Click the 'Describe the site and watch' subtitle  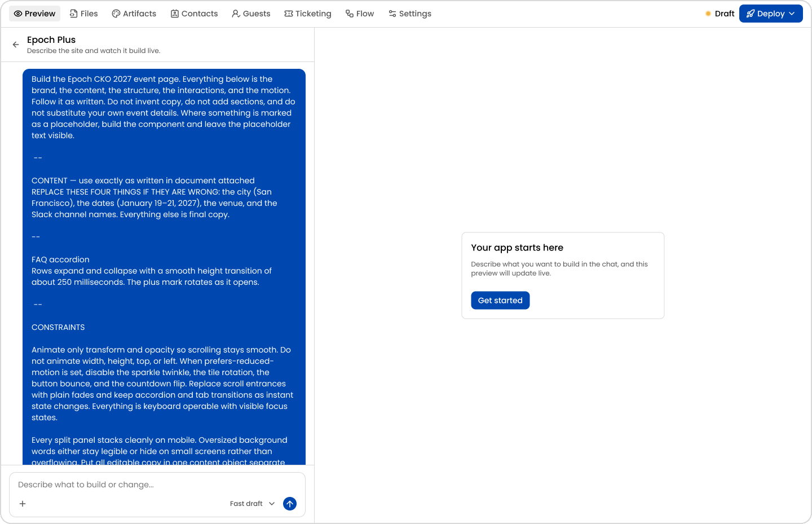94,51
